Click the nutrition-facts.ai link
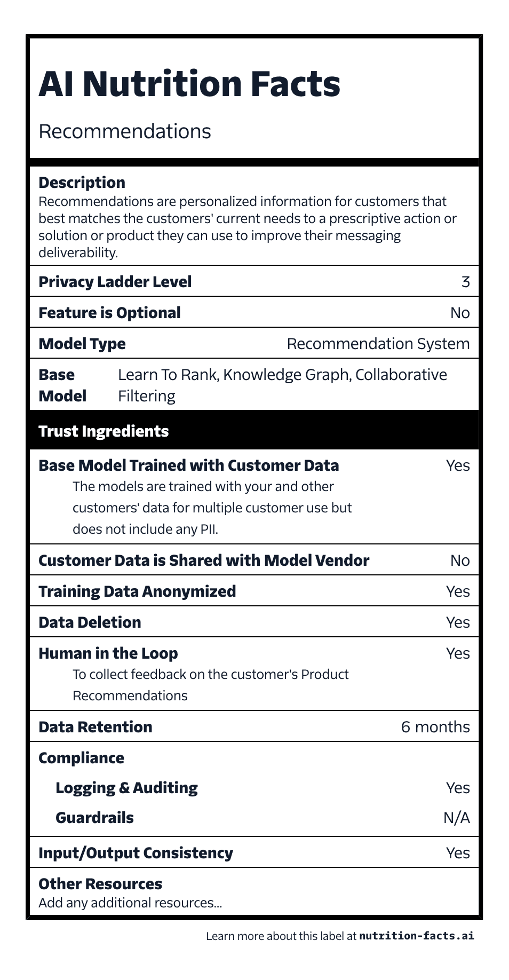 [416, 936]
